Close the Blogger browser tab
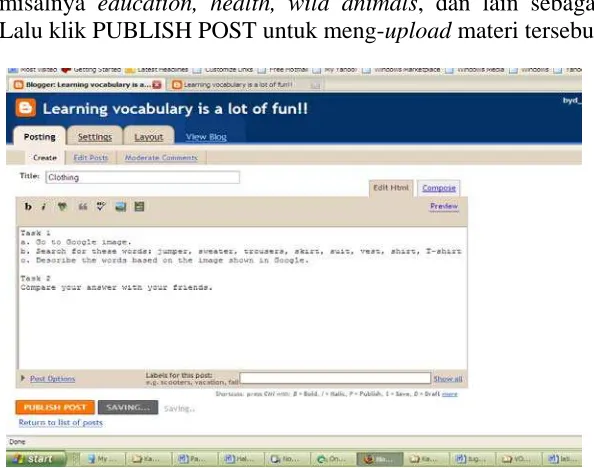Image resolution: width=594 pixels, height=468 pixels. tap(156, 85)
